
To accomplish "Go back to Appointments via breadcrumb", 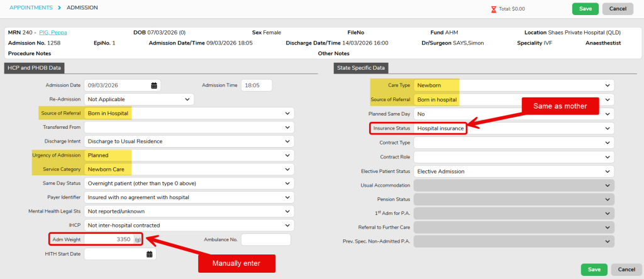I will (x=30, y=8).
